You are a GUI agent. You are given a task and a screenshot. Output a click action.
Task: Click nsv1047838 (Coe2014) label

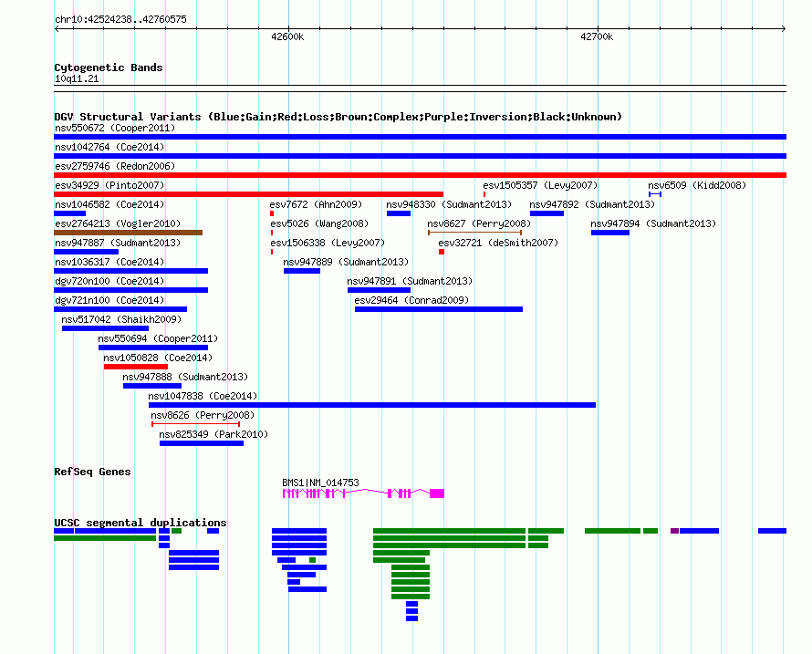tap(203, 396)
